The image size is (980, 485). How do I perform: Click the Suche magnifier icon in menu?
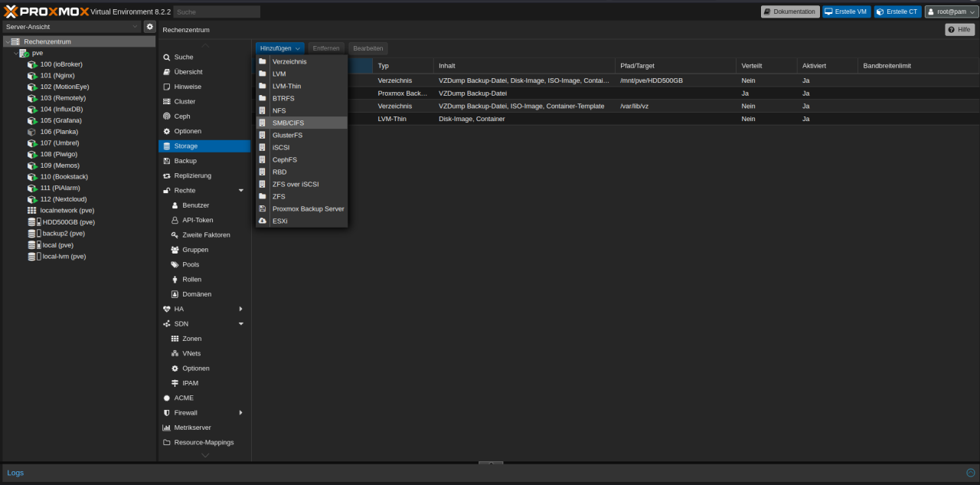pyautogui.click(x=167, y=57)
